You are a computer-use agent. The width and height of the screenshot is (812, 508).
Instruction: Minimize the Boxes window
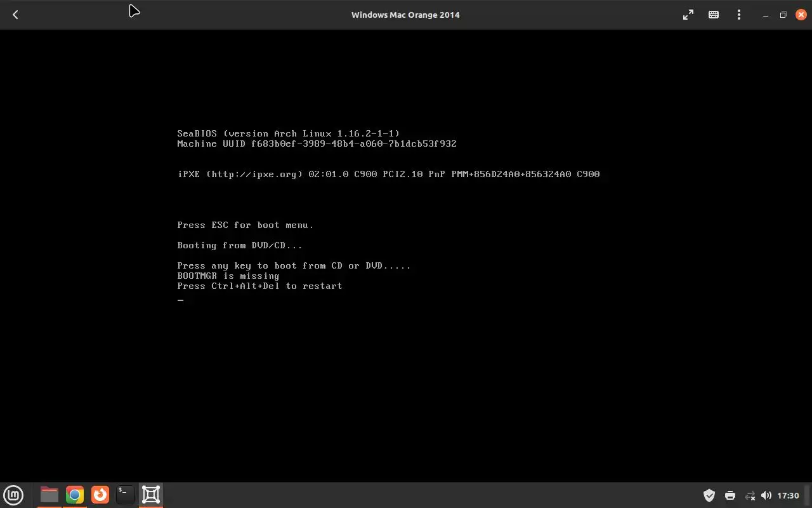click(x=766, y=15)
